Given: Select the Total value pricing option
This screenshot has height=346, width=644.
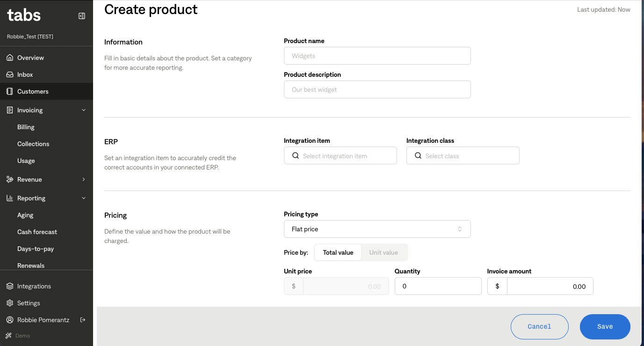Looking at the screenshot, I should 338,252.
